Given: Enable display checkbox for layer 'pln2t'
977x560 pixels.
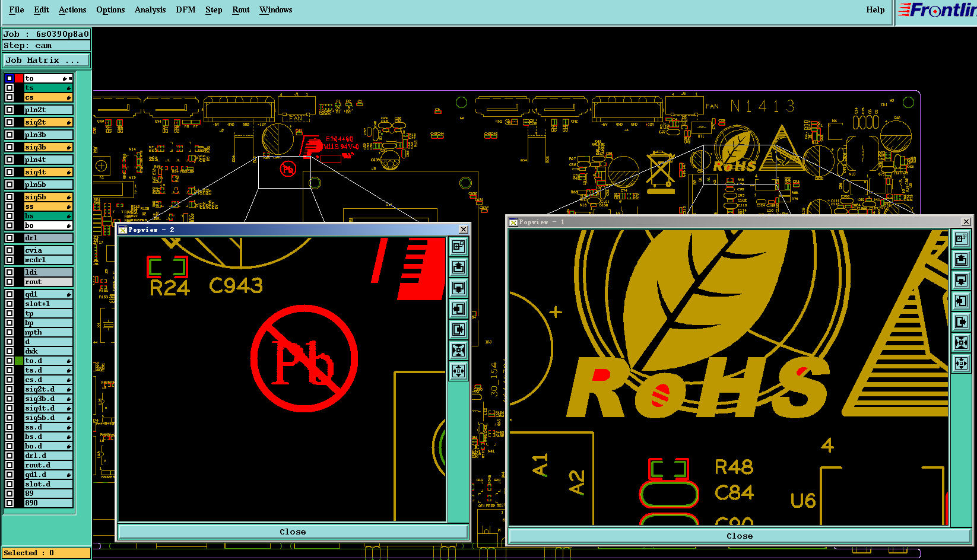Looking at the screenshot, I should pos(9,110).
